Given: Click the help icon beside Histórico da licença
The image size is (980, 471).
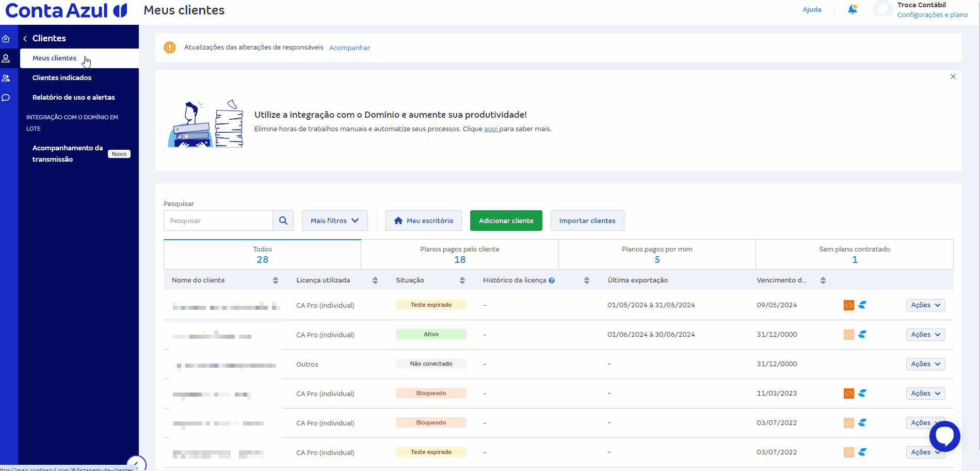Looking at the screenshot, I should click(552, 280).
